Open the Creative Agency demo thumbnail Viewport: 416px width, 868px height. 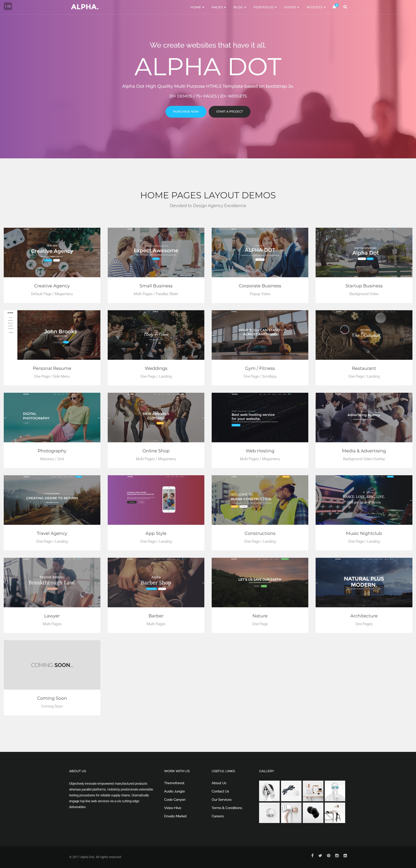(52, 252)
